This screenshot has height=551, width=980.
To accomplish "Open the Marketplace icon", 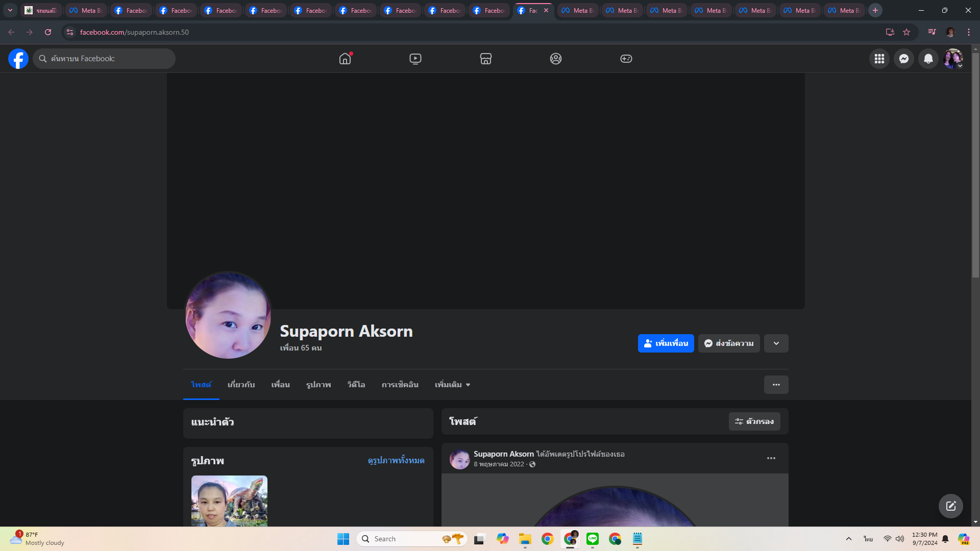I will click(x=485, y=59).
